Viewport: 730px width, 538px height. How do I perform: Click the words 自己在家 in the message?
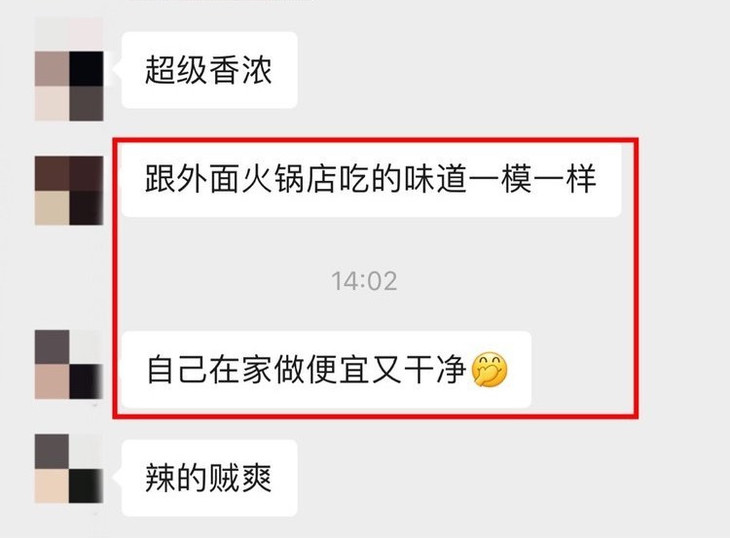[x=210, y=370]
